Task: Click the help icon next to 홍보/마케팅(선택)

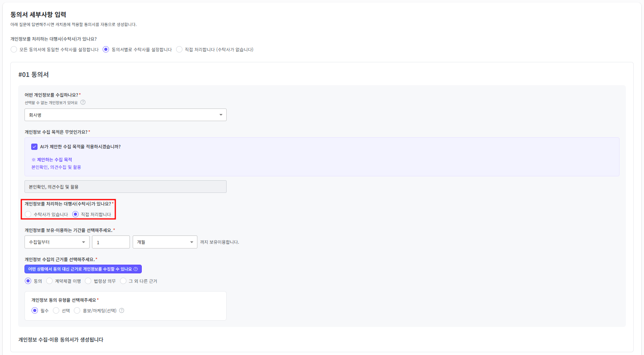Action: coord(122,310)
